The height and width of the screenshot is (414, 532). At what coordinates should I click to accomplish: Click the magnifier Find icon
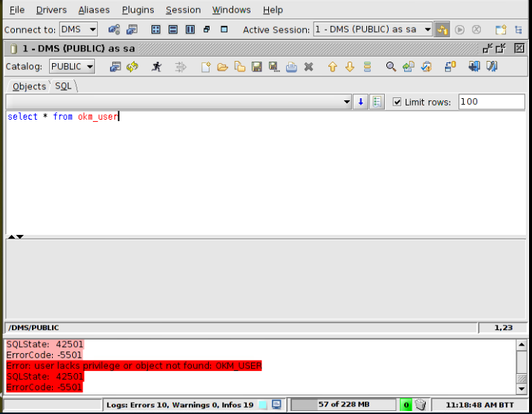point(391,67)
